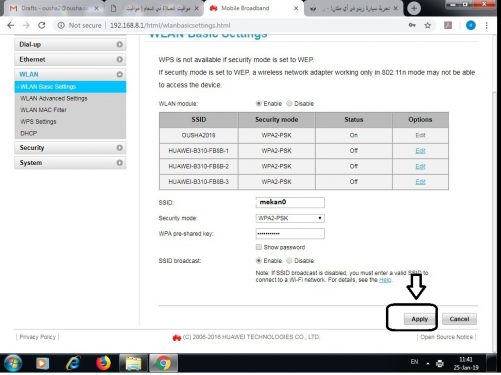Screen dimensions: 501x375
Task: Open WLAN Advanced Settings menu item
Action: (54, 98)
